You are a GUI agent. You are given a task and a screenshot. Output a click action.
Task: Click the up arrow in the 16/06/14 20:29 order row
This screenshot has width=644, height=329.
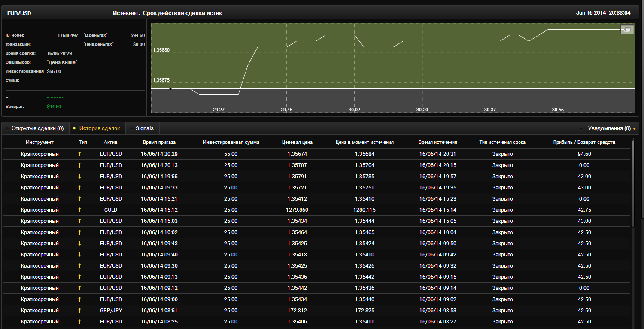coord(79,154)
